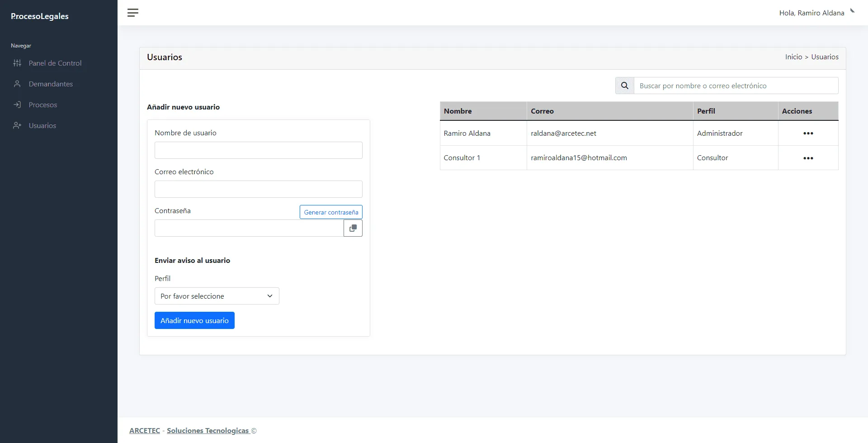Expand the Perfil selection dropdown
This screenshot has width=868, height=443.
[x=217, y=296]
